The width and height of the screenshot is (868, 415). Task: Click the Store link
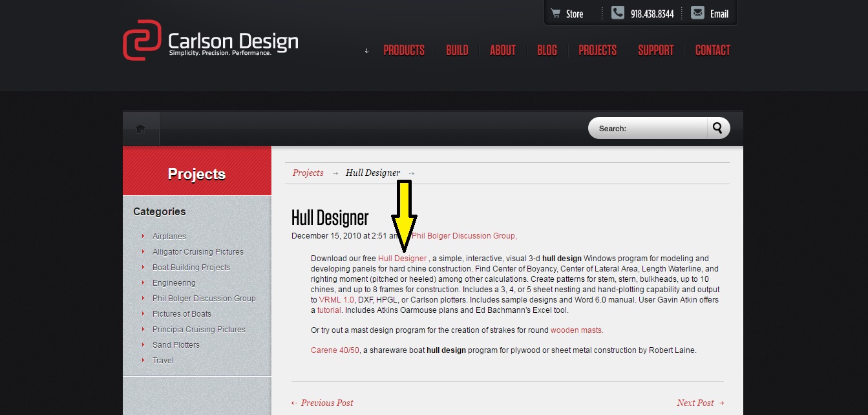575,14
